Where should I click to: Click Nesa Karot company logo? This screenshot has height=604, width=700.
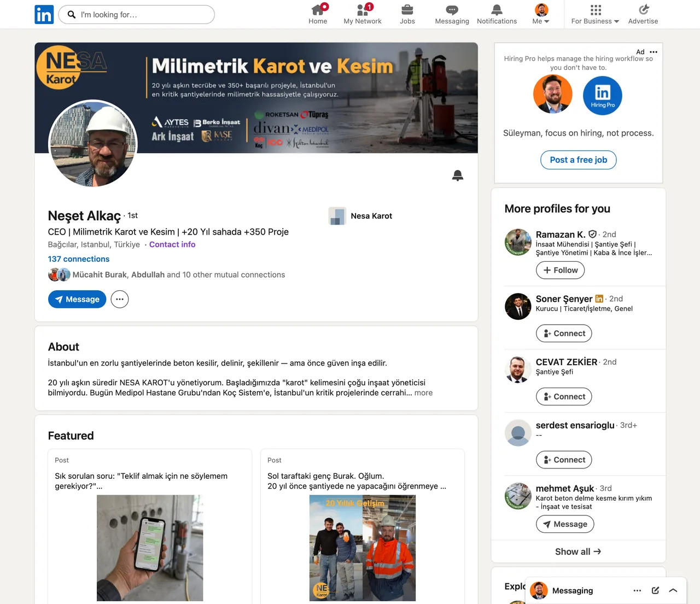tap(337, 216)
